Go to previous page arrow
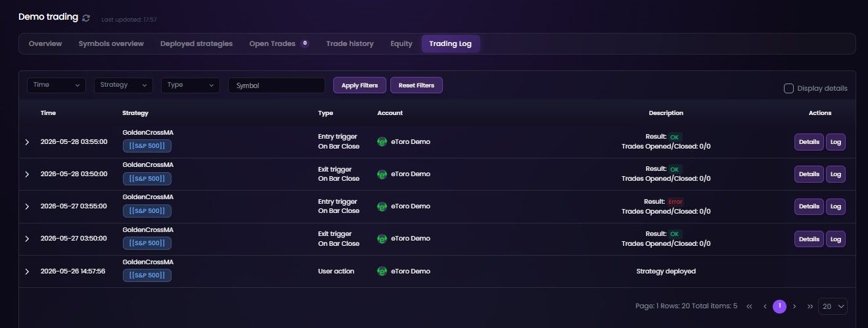The image size is (868, 328). [765, 306]
